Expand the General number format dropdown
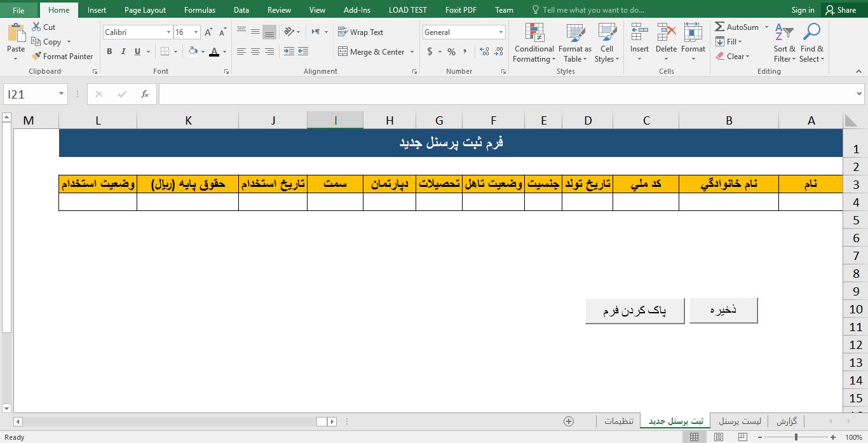868x443 pixels. pyautogui.click(x=501, y=32)
